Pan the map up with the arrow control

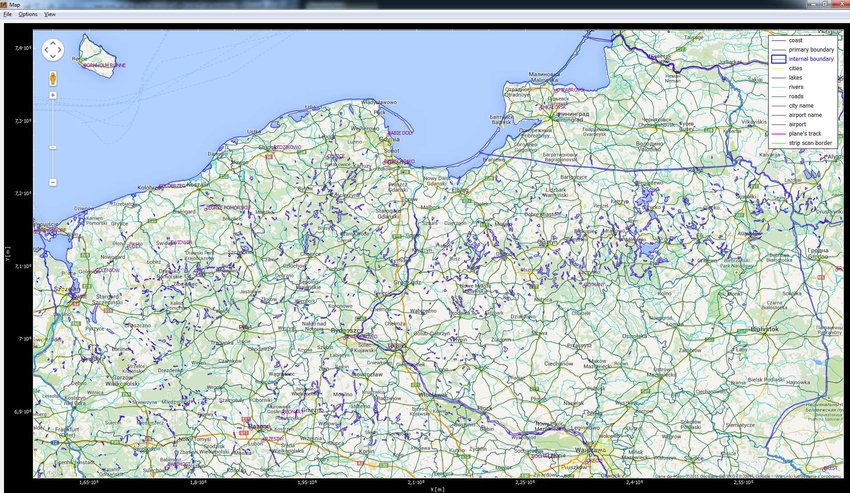pos(53,43)
